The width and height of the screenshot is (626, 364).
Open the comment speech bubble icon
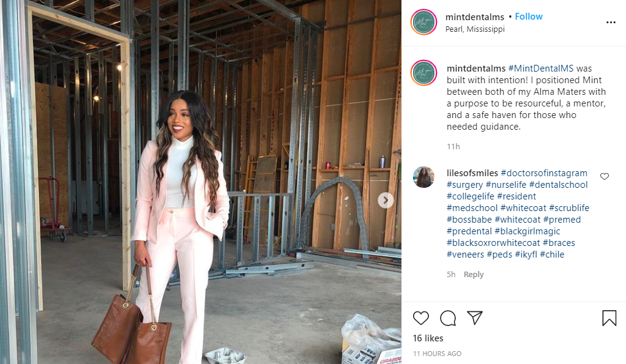(x=448, y=318)
